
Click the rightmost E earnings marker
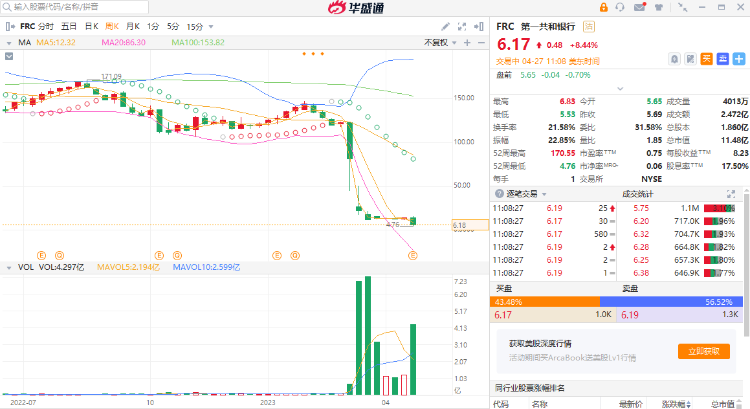pos(412,255)
